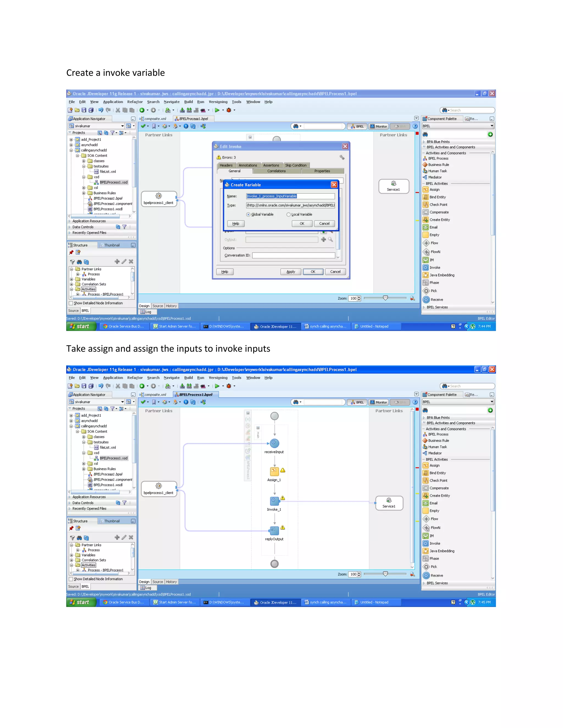Expand Application Resources in upper screenshot
This screenshot has width=563, height=728.
click(x=70, y=221)
